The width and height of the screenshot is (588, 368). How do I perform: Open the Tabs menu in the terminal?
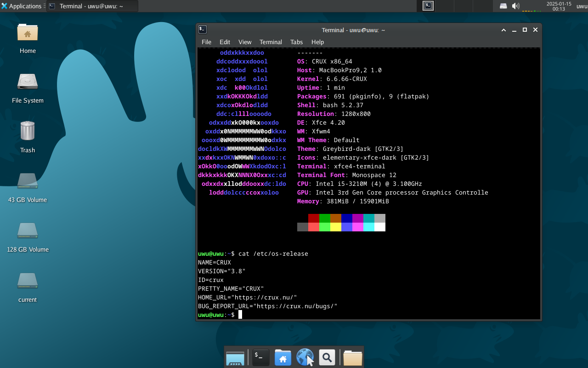296,42
